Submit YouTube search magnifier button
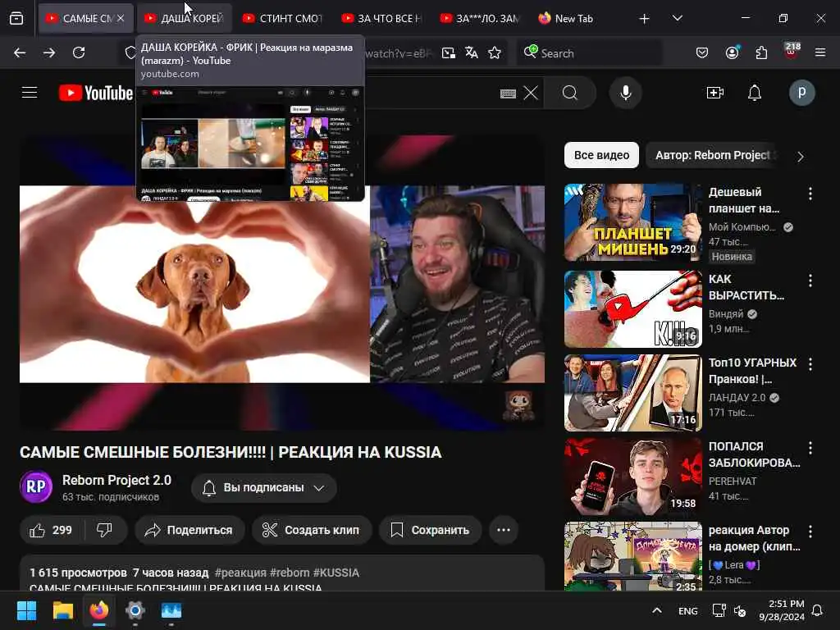The image size is (840, 630). (570, 94)
